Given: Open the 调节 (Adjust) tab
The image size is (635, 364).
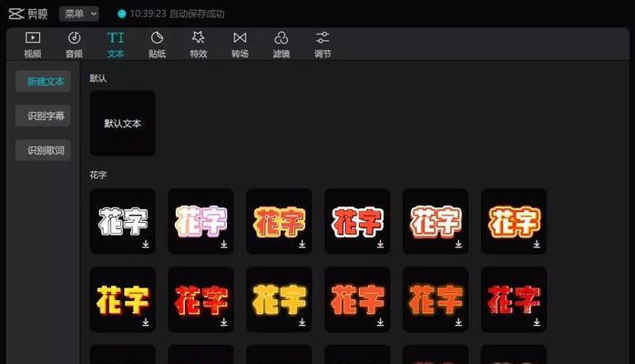Looking at the screenshot, I should [x=323, y=45].
